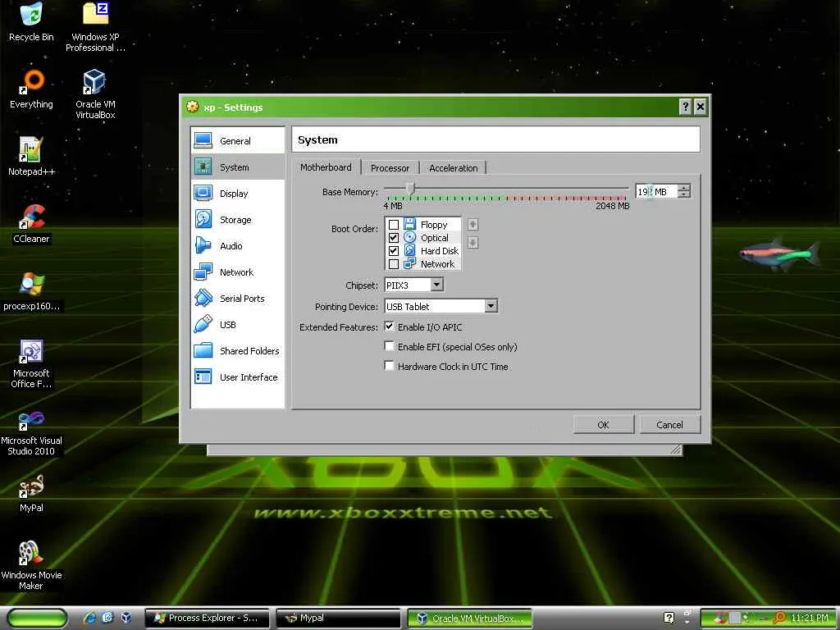
Task: Select the procexp160 desktop icon
Action: point(31,291)
